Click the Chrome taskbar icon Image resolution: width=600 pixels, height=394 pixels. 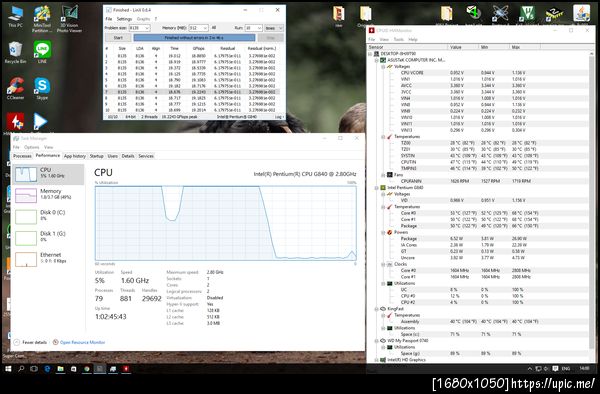87,369
